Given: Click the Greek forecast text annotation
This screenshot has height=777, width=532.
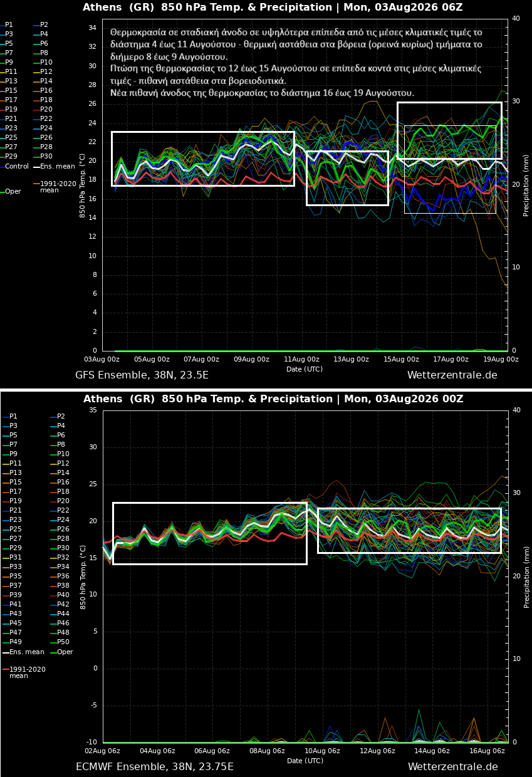Looking at the screenshot, I should [296, 62].
